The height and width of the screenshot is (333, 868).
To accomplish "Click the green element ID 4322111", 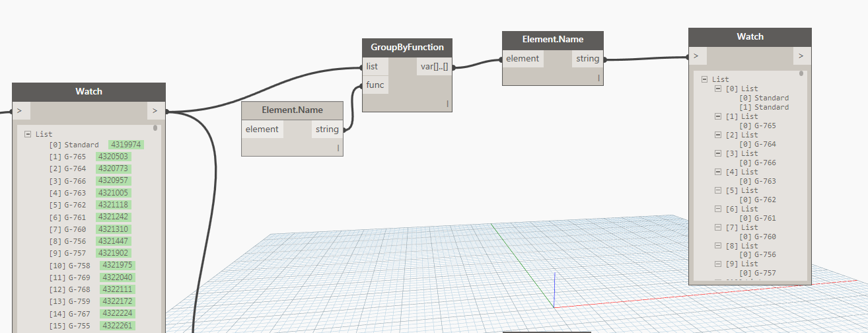I will (117, 289).
